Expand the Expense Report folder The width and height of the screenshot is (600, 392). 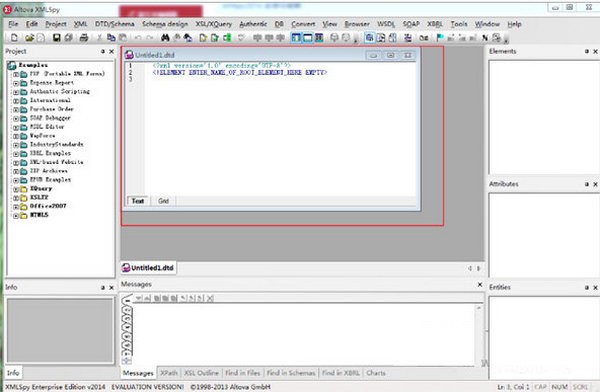tap(16, 83)
